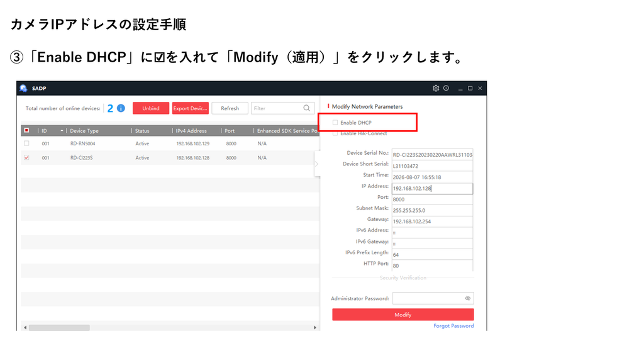Click blue info icon beside device count
The image size is (644, 360).
121,108
